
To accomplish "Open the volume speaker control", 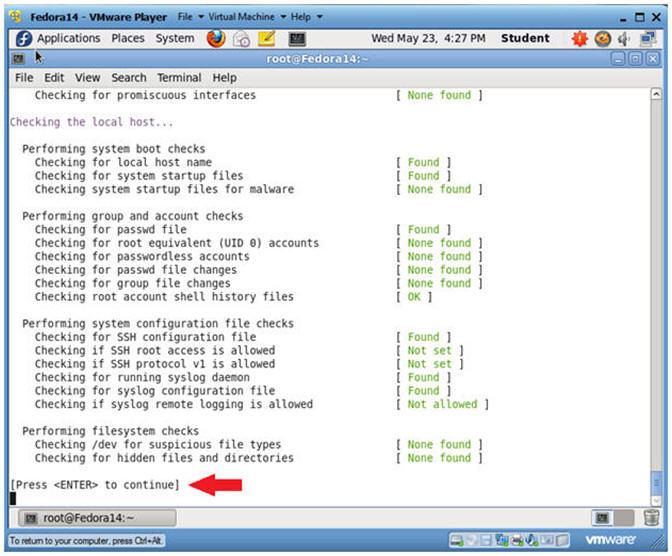I will (624, 39).
